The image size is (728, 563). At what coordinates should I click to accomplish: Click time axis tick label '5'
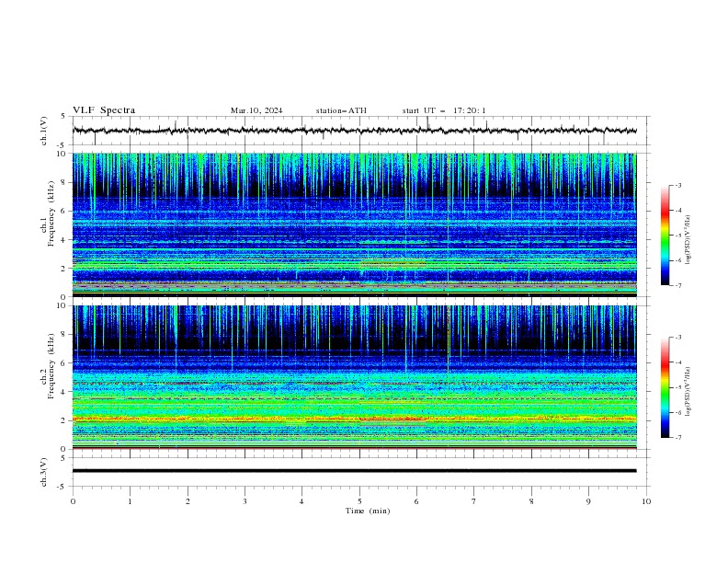359,501
